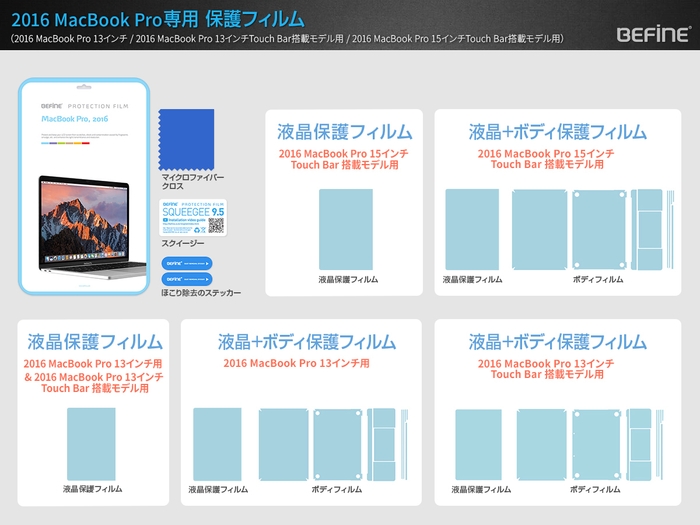This screenshot has height=525, width=700.
Task: Select the product package image with MacBook photo
Action: click(84, 187)
